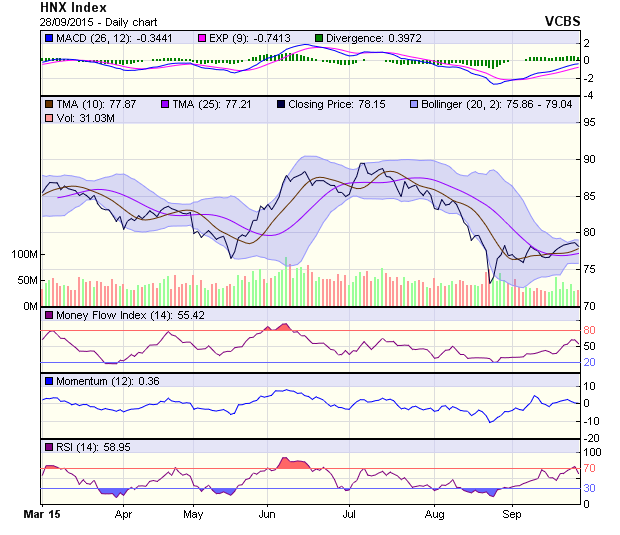Select the Jun label on the time axis
The height and width of the screenshot is (535, 620).
267,515
